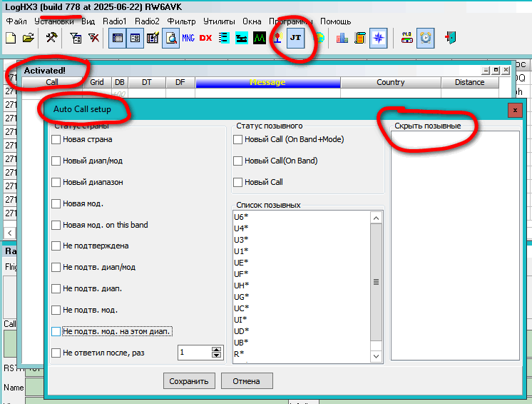Click the exit door icon in toolbar
This screenshot has width=532, height=404.
450,38
